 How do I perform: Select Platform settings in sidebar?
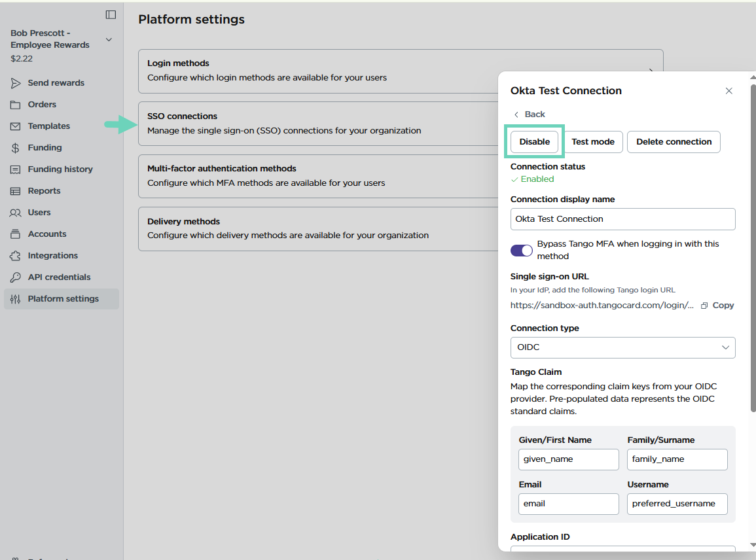[x=62, y=299]
